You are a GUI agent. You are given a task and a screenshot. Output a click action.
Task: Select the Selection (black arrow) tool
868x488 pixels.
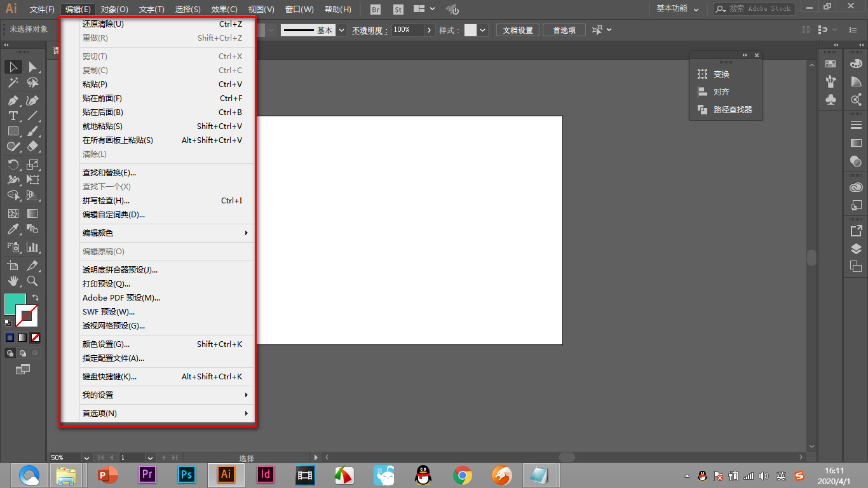[13, 67]
